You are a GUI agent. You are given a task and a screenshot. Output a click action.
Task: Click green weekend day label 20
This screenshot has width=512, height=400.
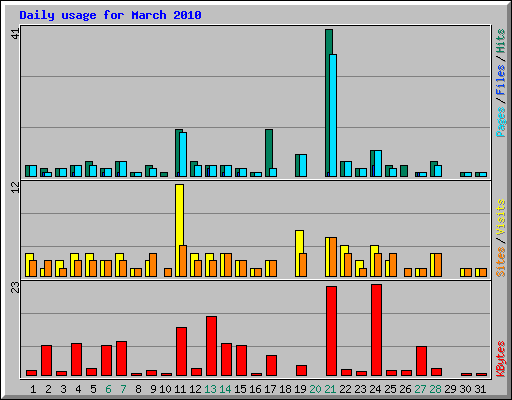(x=315, y=389)
